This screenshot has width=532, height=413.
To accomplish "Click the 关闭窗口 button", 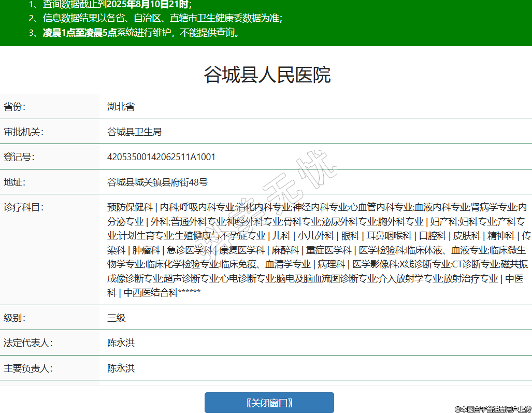I will click(269, 403).
